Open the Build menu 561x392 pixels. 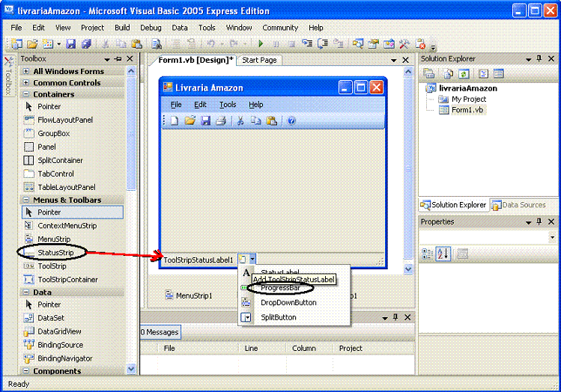pyautogui.click(x=122, y=28)
